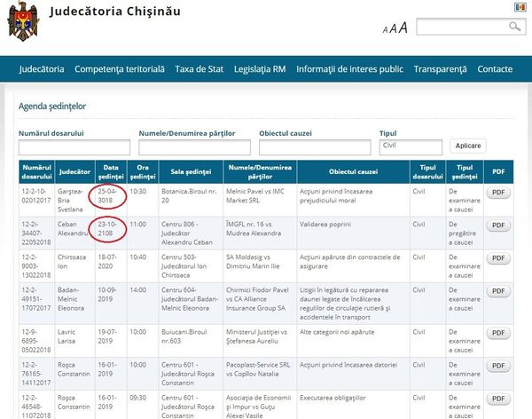Open Informații de interes public menu
The width and height of the screenshot is (532, 419).
point(349,69)
